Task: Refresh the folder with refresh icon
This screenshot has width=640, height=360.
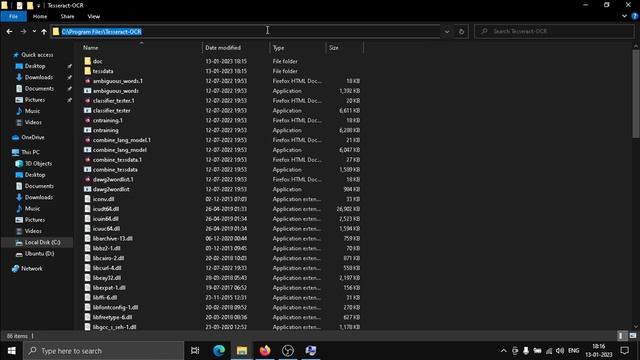Action: coord(461,31)
